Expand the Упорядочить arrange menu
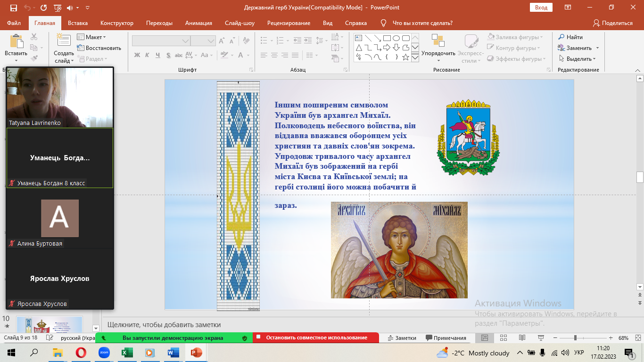This screenshot has width=644, height=362. click(x=438, y=53)
